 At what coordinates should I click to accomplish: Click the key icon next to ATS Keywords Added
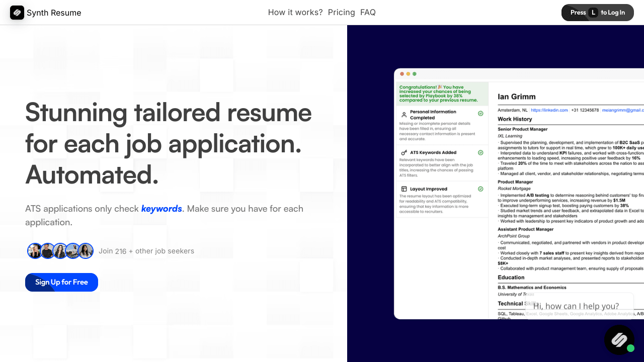(404, 152)
